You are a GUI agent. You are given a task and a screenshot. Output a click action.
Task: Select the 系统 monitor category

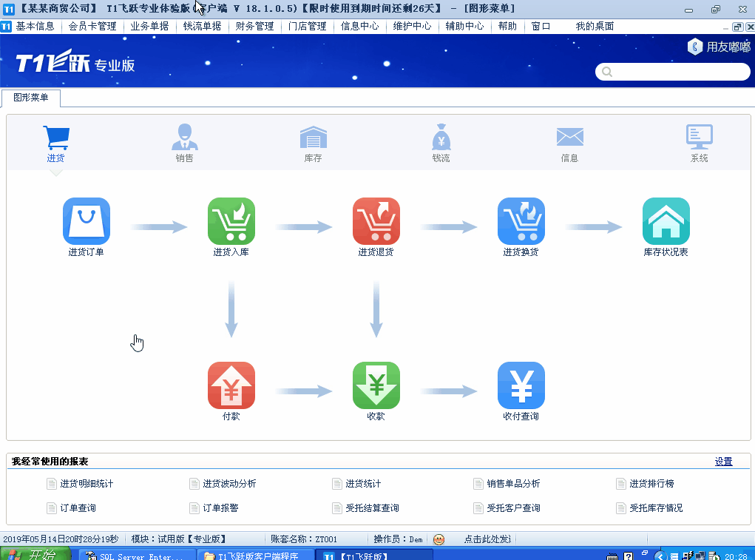coord(699,144)
